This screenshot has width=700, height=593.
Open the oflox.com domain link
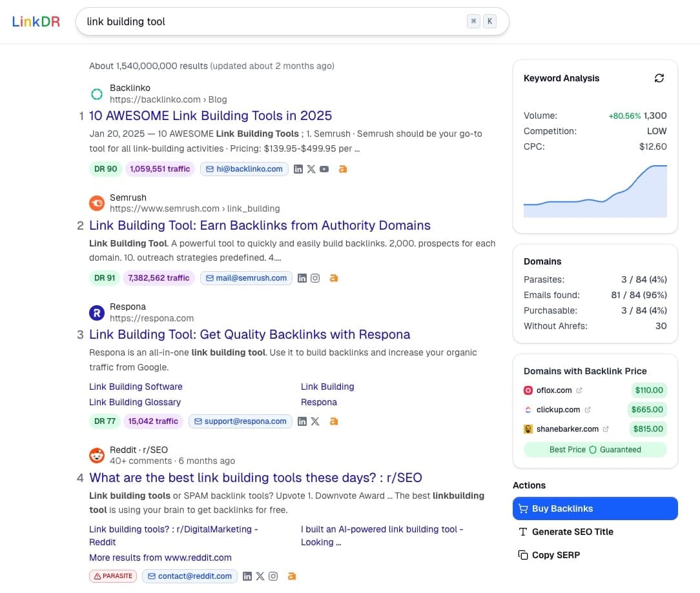click(x=554, y=390)
